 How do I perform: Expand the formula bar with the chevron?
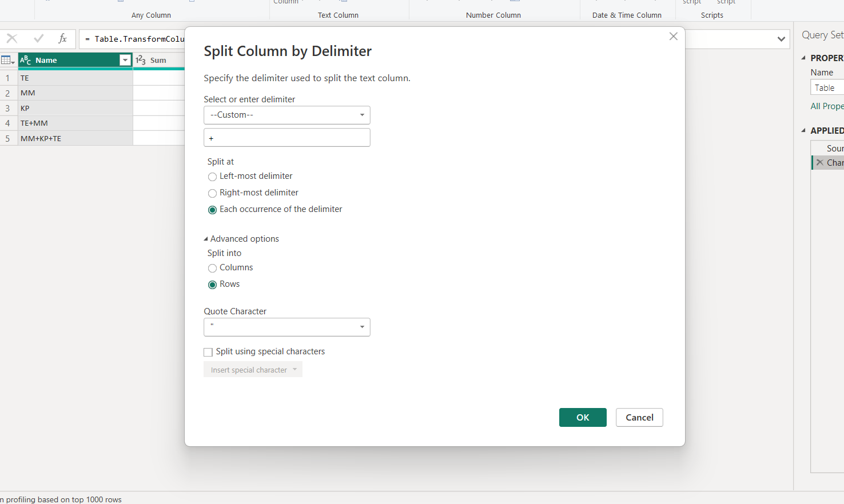(x=781, y=39)
